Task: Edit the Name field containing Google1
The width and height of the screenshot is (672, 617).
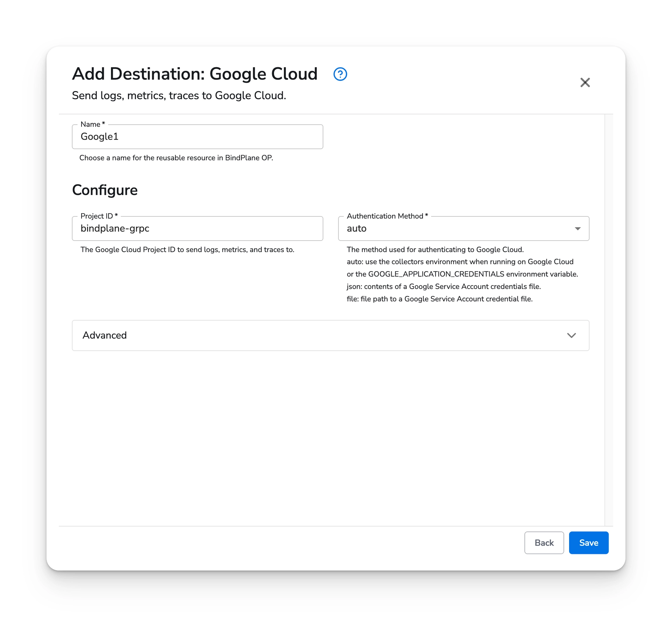Action: (197, 137)
